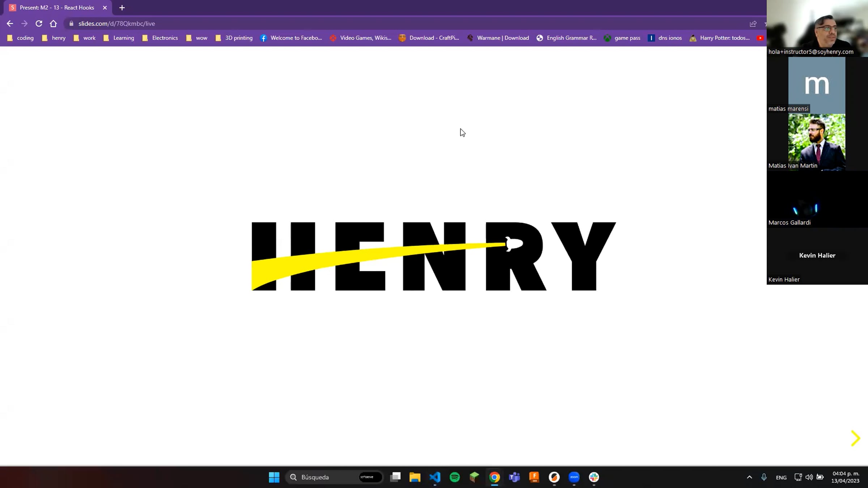Open the game pass bookmark
This screenshot has width=868, height=488.
[622, 38]
